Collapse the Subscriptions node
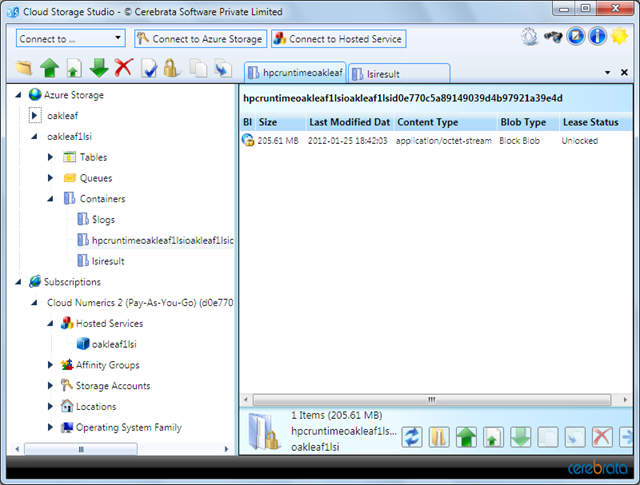 pos(18,282)
